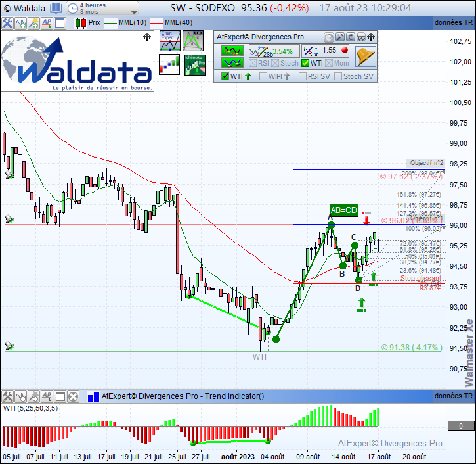Open the main chart settings tools icon

[7, 23]
